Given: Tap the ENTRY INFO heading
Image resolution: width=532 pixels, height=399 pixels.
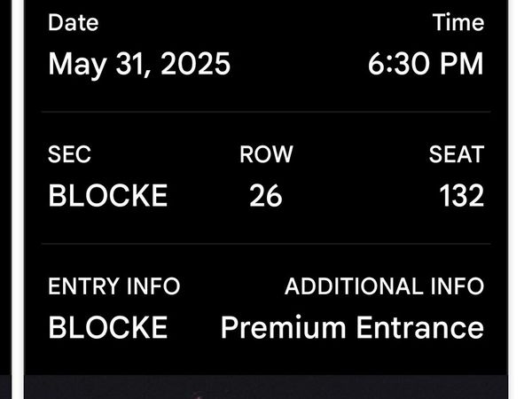Looking at the screenshot, I should coord(114,286).
